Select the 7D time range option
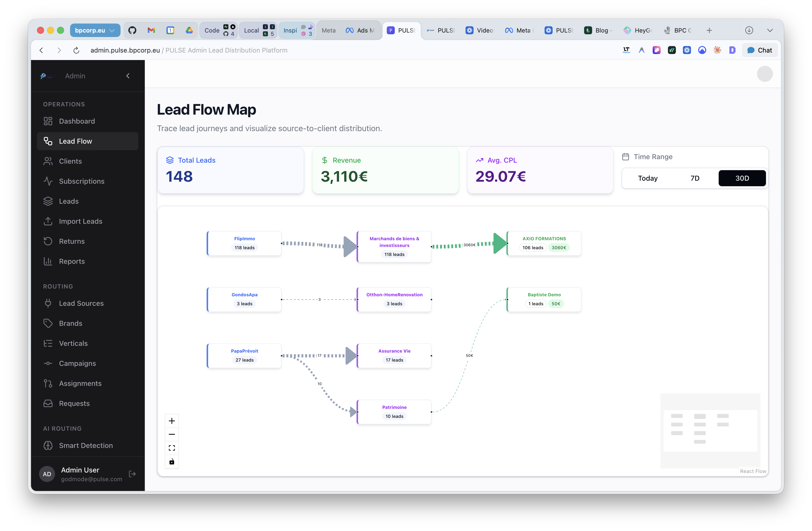Image resolution: width=812 pixels, height=531 pixels. click(x=695, y=178)
